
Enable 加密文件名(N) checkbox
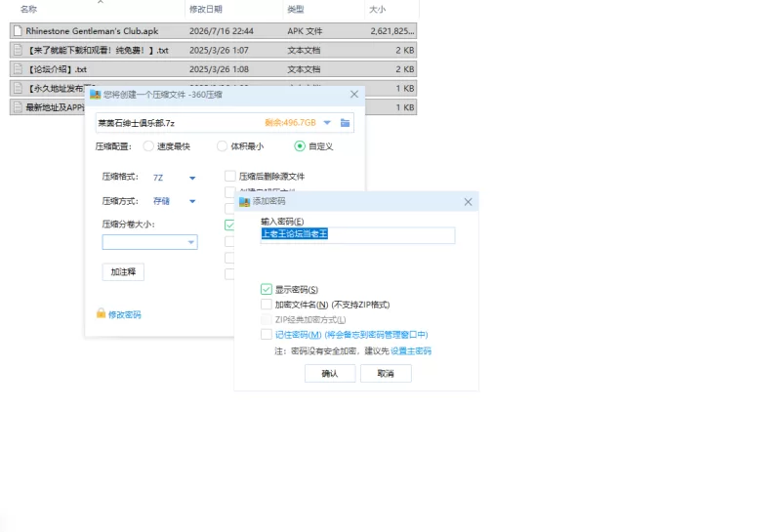pos(266,304)
